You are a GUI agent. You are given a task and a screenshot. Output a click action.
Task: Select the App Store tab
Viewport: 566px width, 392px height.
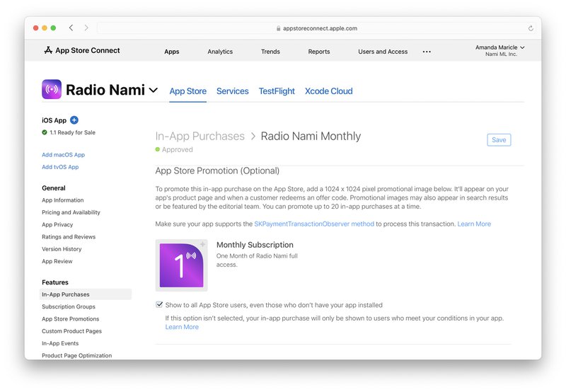click(x=188, y=91)
